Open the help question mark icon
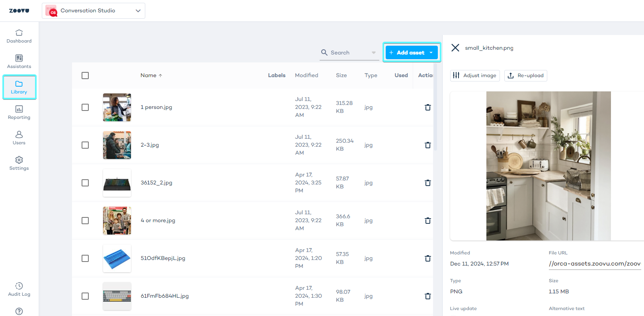Image resolution: width=644 pixels, height=316 pixels. click(x=19, y=311)
